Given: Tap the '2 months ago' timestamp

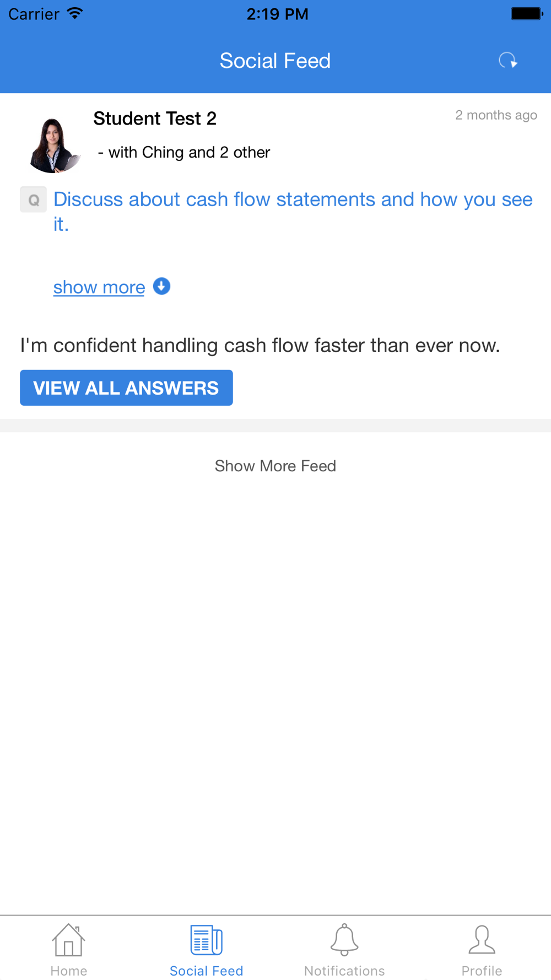Looking at the screenshot, I should (496, 115).
